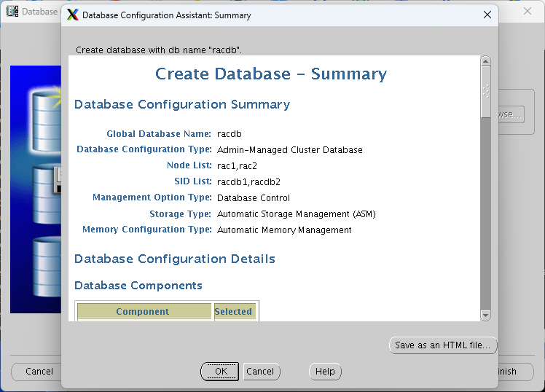Screen dimensions: 545x392
Task: Click the summary pane scrollbar thumb
Action: pyautogui.click(x=485, y=92)
